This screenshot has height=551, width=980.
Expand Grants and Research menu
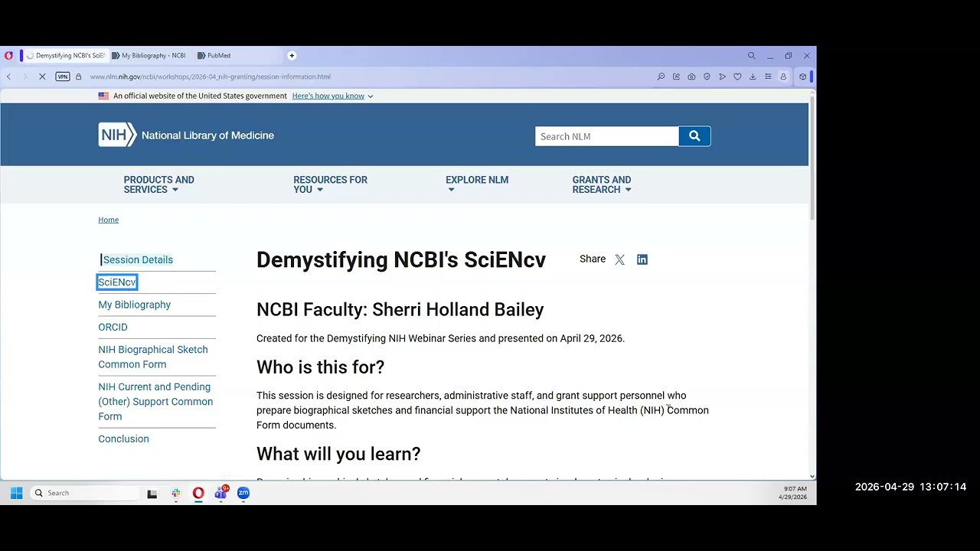[602, 184]
